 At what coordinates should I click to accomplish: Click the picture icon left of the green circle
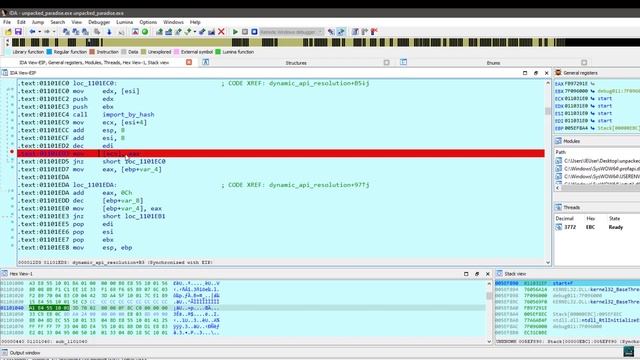135,32
